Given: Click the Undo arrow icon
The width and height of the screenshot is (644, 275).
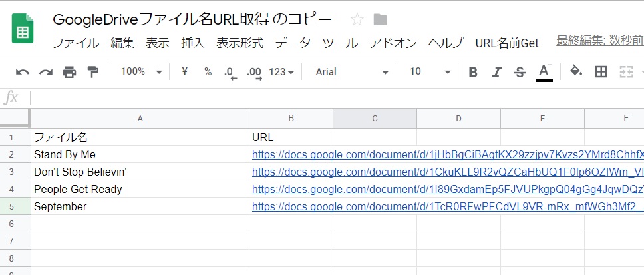Looking at the screenshot, I should (x=22, y=73).
